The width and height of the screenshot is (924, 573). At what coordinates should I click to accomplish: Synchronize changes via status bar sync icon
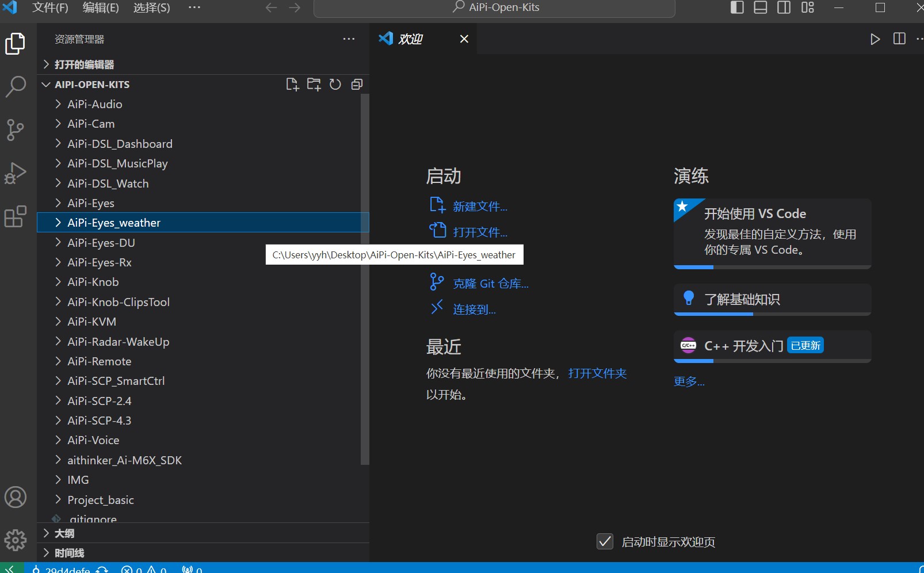(102, 570)
